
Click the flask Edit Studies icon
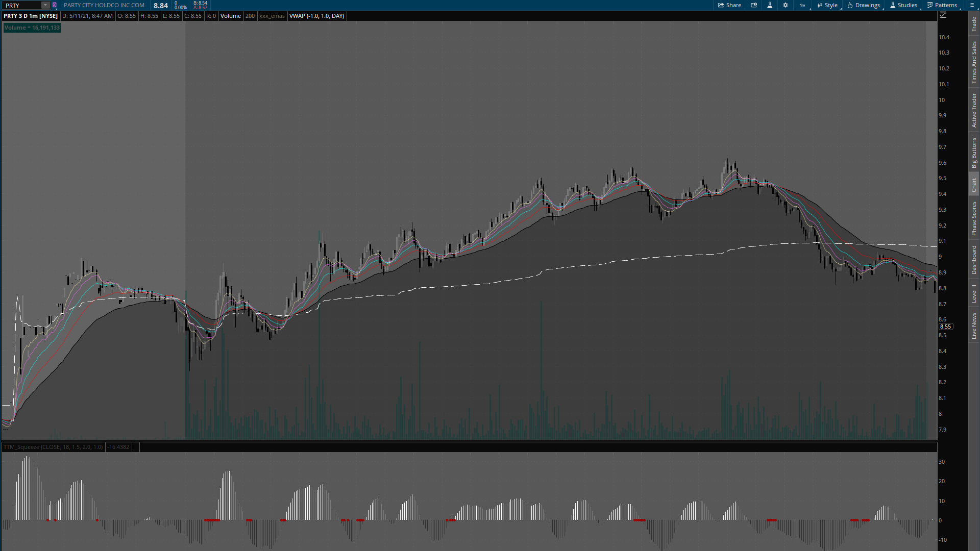(x=770, y=5)
